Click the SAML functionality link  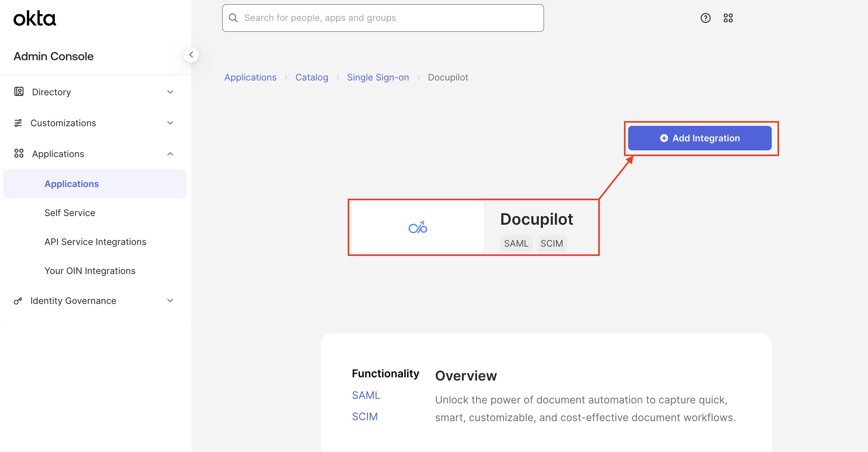(366, 395)
